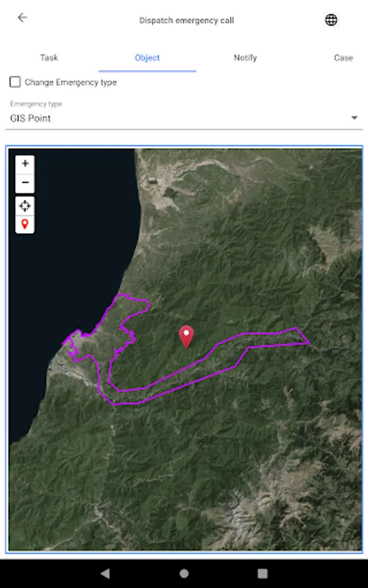Screen dimensions: 368x588
Task: Tap Android back navigation triangle
Action: [x=105, y=573]
